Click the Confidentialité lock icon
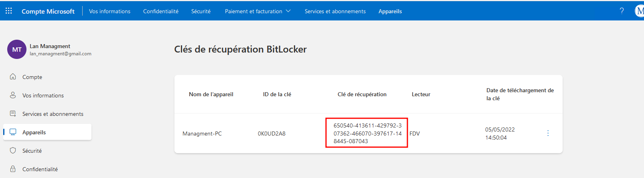The image size is (644, 178). click(13, 169)
